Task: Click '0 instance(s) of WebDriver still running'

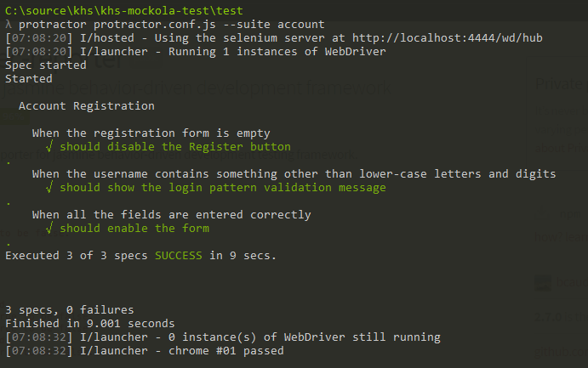Action: pyautogui.click(x=304, y=337)
